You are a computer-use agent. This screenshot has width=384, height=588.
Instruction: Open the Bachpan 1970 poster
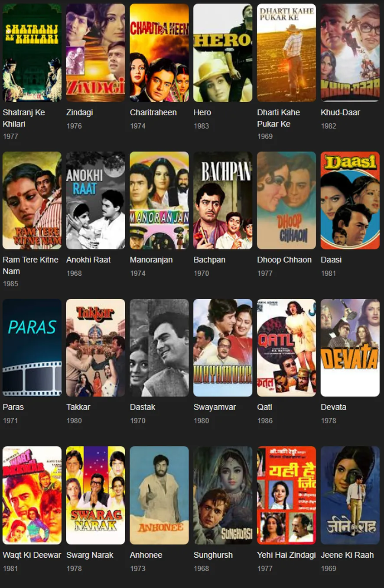[223, 200]
